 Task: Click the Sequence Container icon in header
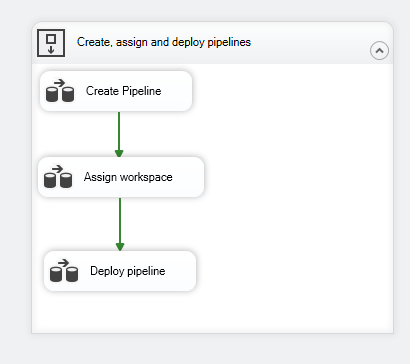(x=51, y=43)
